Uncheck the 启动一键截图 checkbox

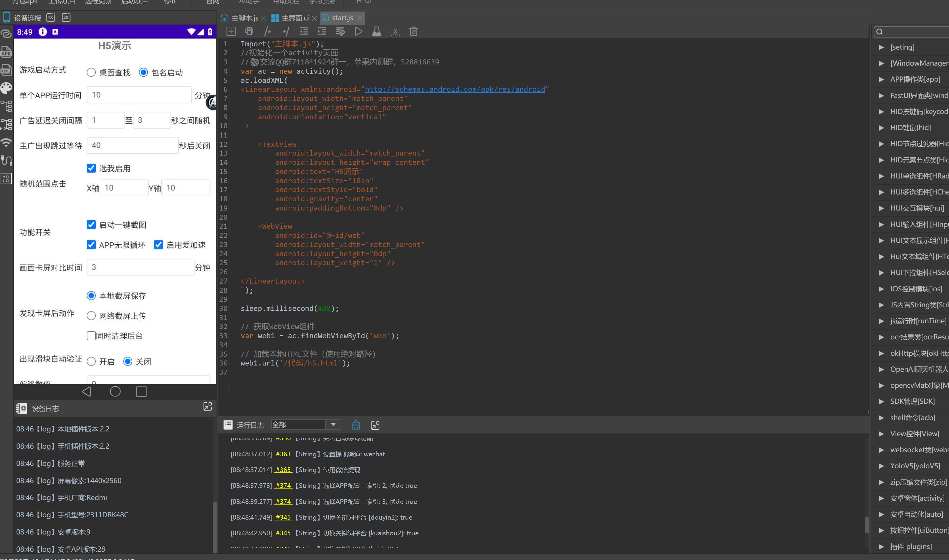point(91,225)
